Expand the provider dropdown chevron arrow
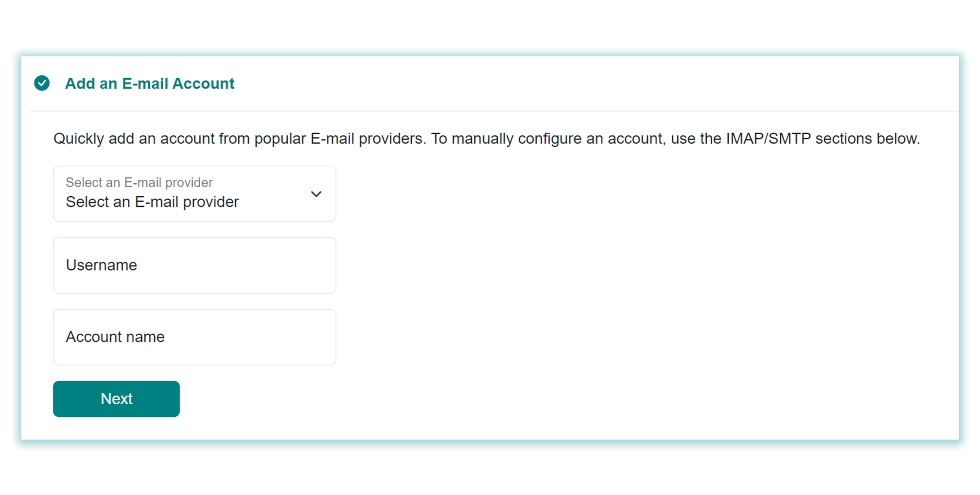 pyautogui.click(x=316, y=194)
